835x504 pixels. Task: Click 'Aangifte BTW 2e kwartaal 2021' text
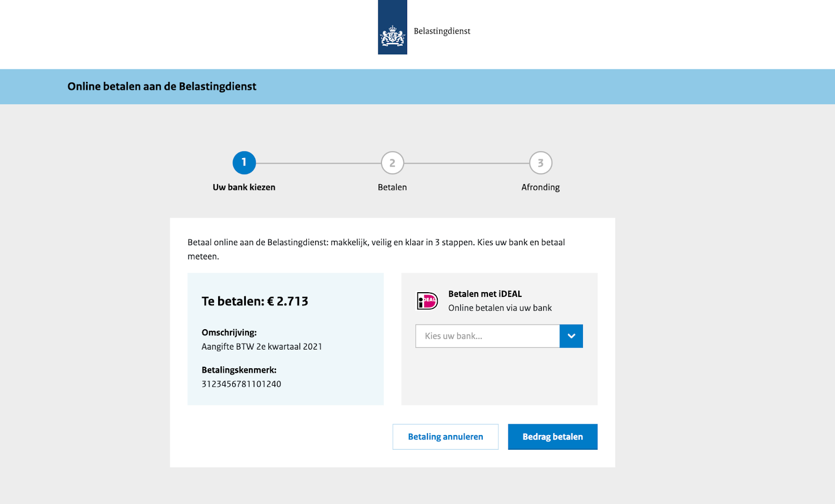(262, 346)
